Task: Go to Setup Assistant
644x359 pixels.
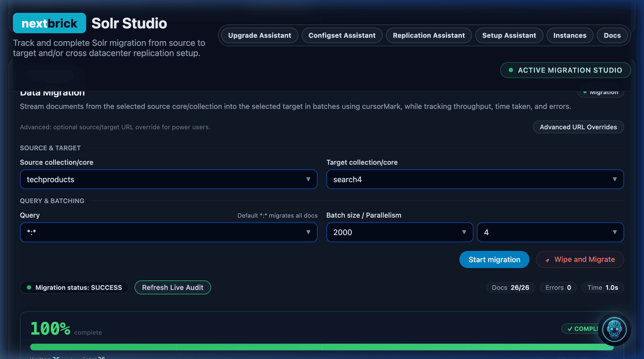Action: [x=509, y=35]
